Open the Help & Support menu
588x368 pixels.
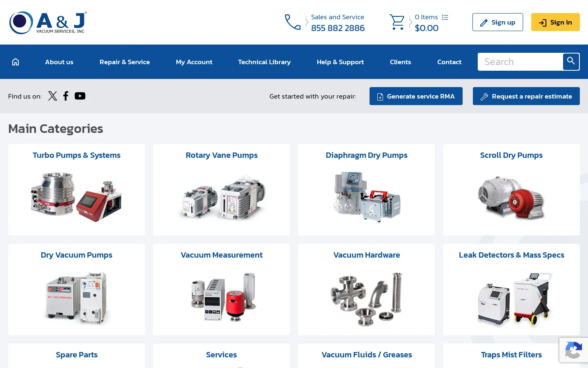[x=340, y=62]
